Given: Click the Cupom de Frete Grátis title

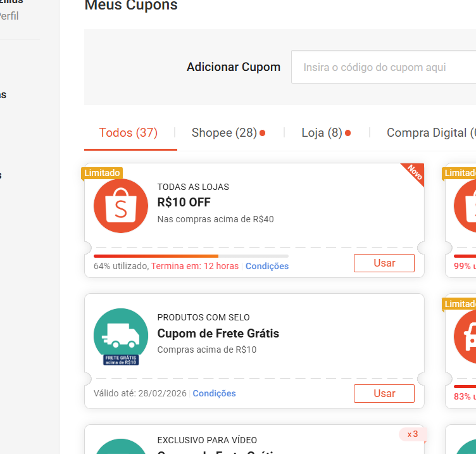Looking at the screenshot, I should [218, 334].
